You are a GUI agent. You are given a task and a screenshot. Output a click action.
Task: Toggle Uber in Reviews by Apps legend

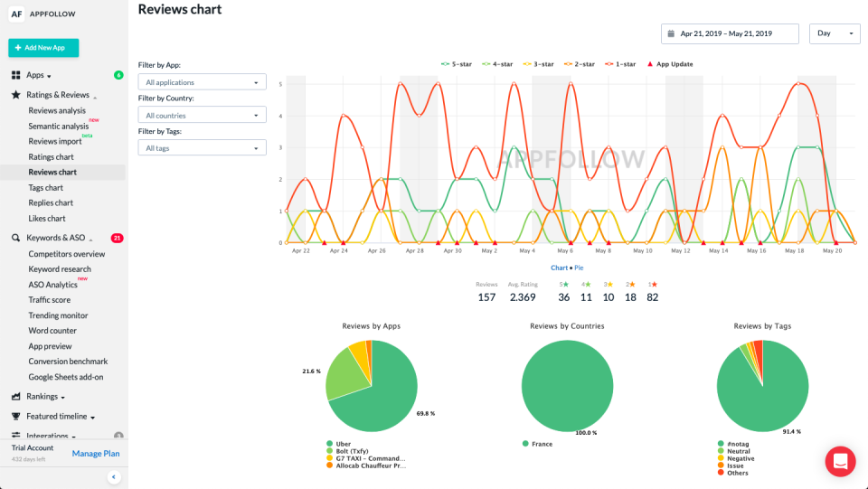339,444
